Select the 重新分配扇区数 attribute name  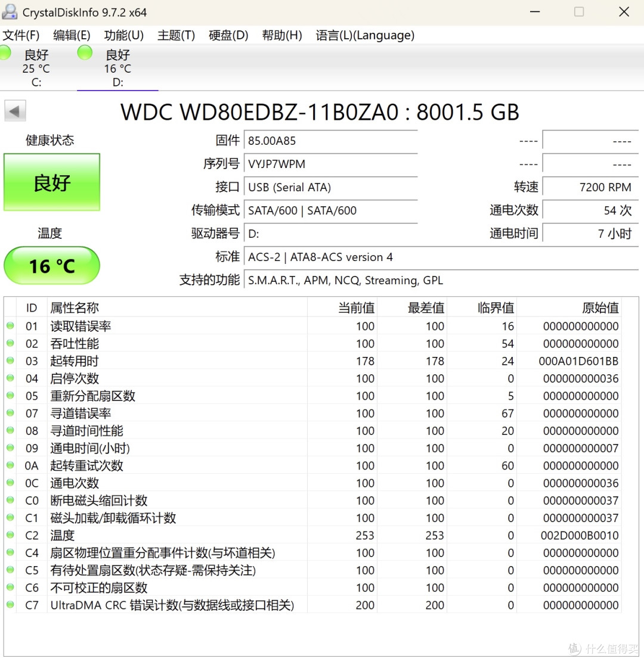click(92, 396)
